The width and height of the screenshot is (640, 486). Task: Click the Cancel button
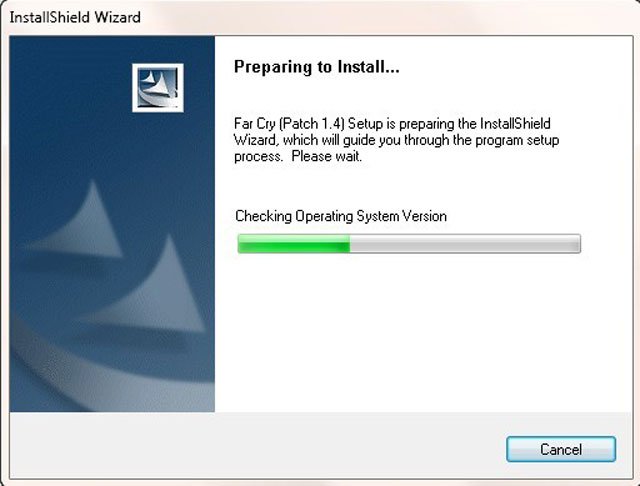click(561, 449)
